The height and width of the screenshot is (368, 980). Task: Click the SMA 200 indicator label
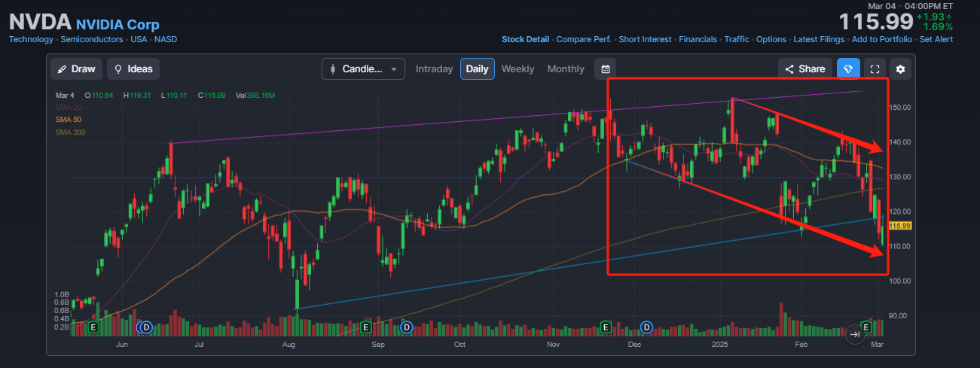[x=71, y=132]
